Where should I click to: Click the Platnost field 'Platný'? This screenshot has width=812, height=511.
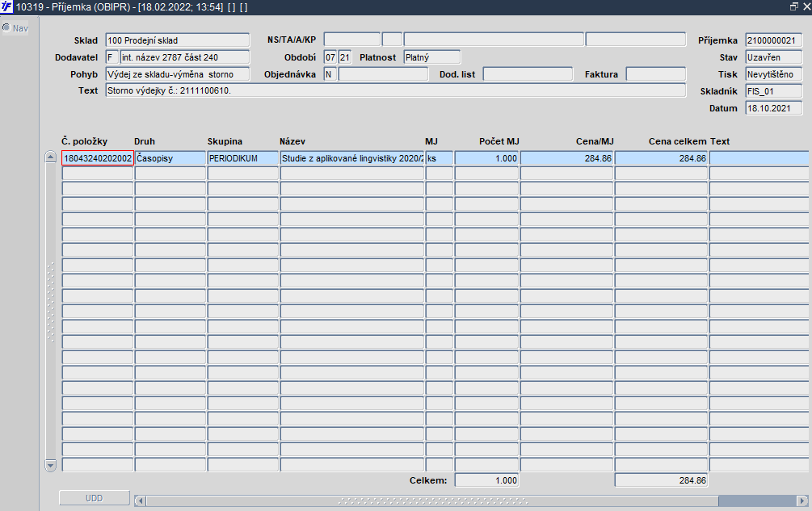(x=432, y=57)
